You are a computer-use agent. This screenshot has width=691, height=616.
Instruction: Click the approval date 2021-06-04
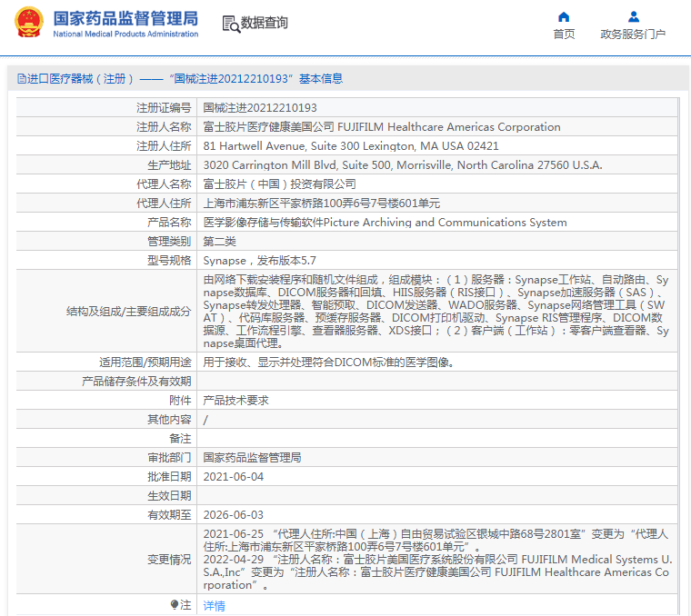(x=233, y=477)
